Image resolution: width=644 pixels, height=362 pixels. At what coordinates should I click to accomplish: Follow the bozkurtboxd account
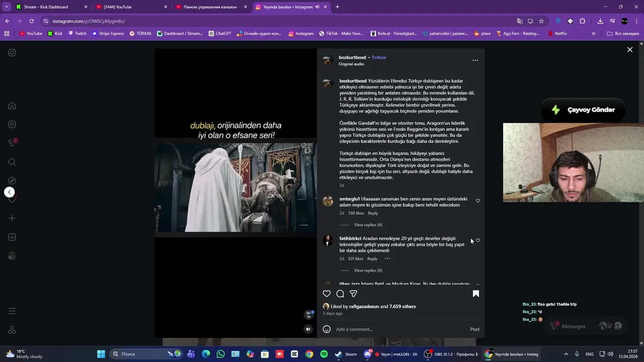point(379,57)
